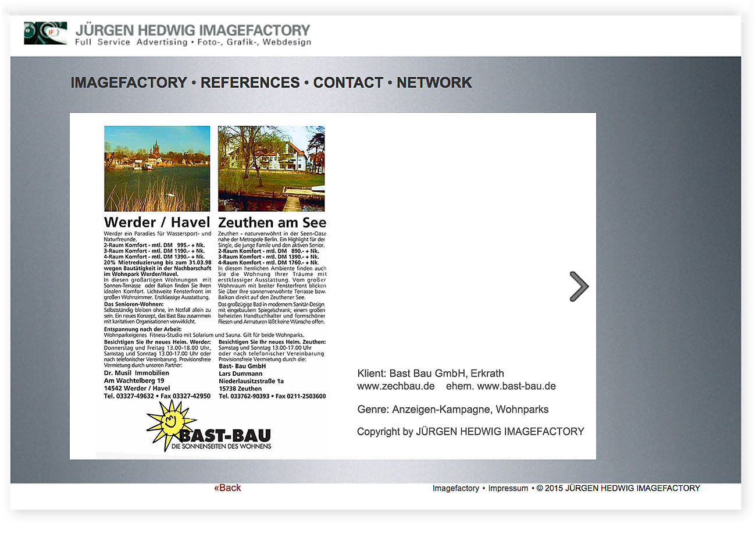Open the Impressum footer link
The image size is (756, 544).
508,488
